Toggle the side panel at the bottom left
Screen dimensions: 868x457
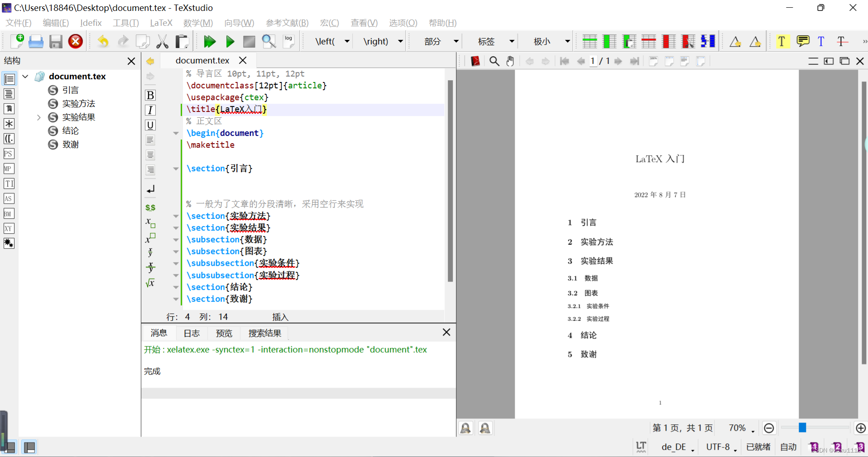click(x=10, y=447)
